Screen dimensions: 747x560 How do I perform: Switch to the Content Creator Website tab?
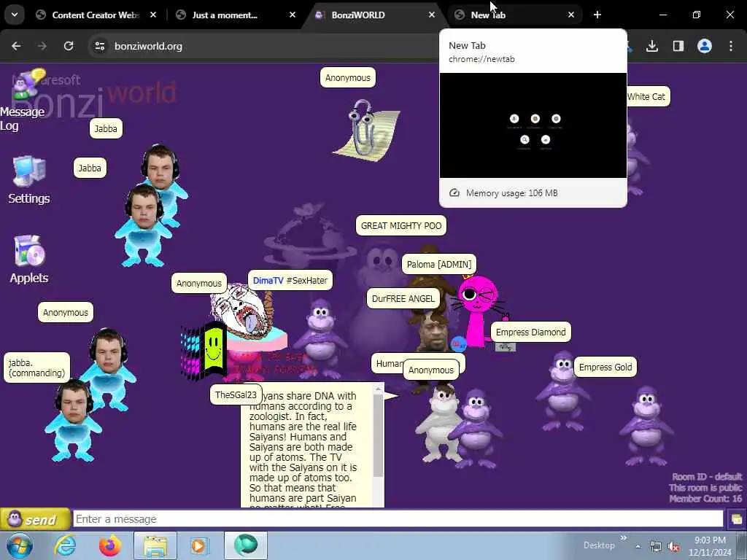click(x=96, y=15)
